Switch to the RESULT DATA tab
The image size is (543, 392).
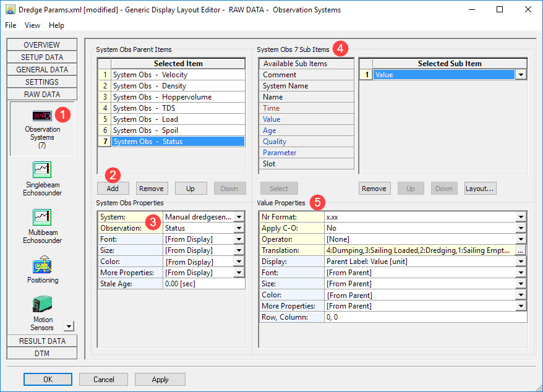click(42, 341)
